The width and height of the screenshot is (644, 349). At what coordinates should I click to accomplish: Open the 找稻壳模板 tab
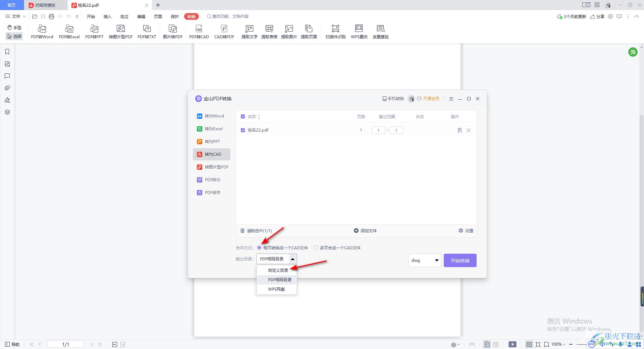coord(45,5)
